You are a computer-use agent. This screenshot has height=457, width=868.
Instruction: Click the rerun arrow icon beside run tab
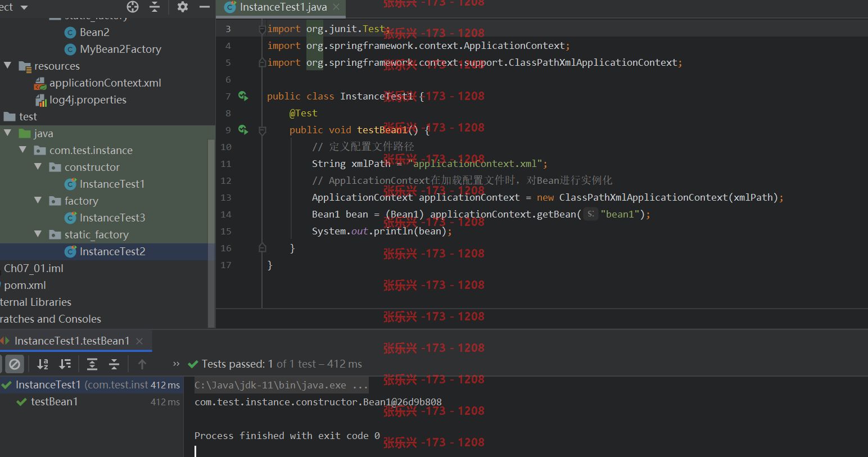[4, 341]
